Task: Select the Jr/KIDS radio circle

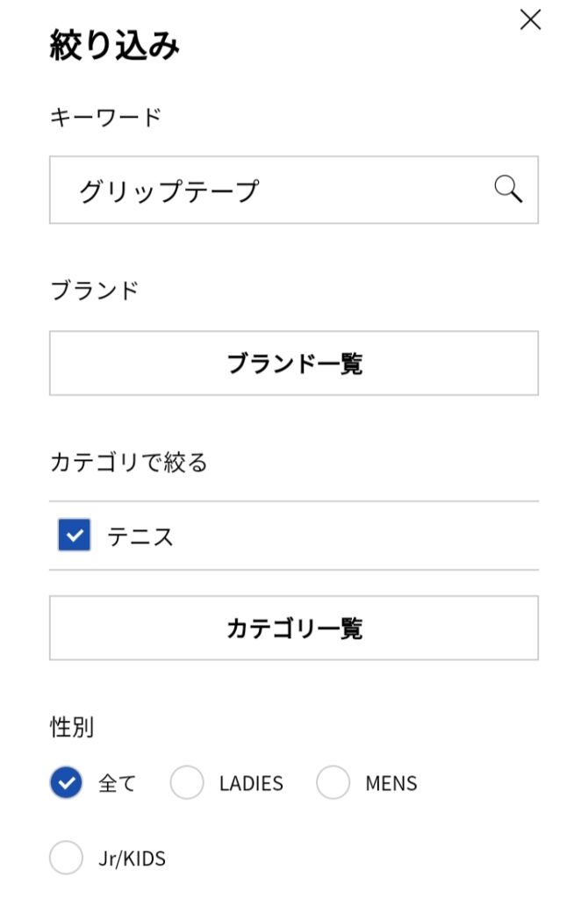Action: point(66,857)
